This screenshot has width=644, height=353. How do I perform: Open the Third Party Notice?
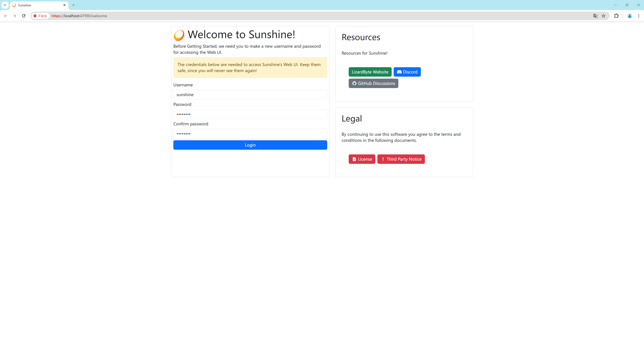[401, 159]
